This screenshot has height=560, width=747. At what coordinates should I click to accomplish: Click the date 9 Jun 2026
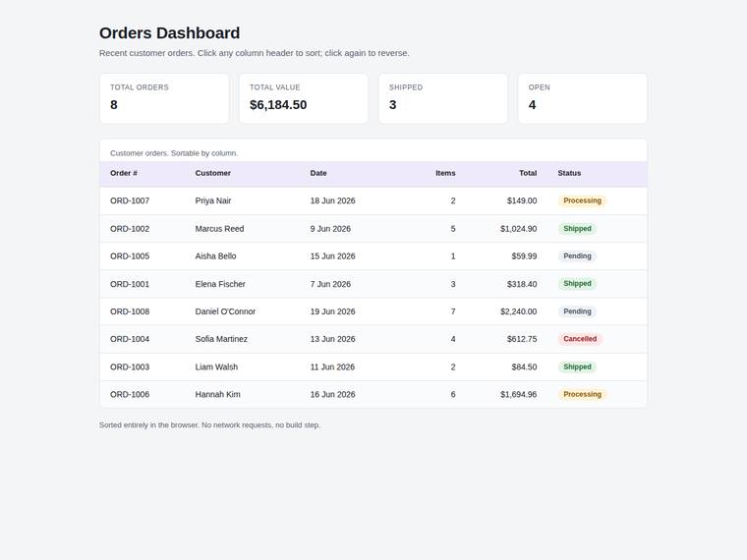point(330,229)
